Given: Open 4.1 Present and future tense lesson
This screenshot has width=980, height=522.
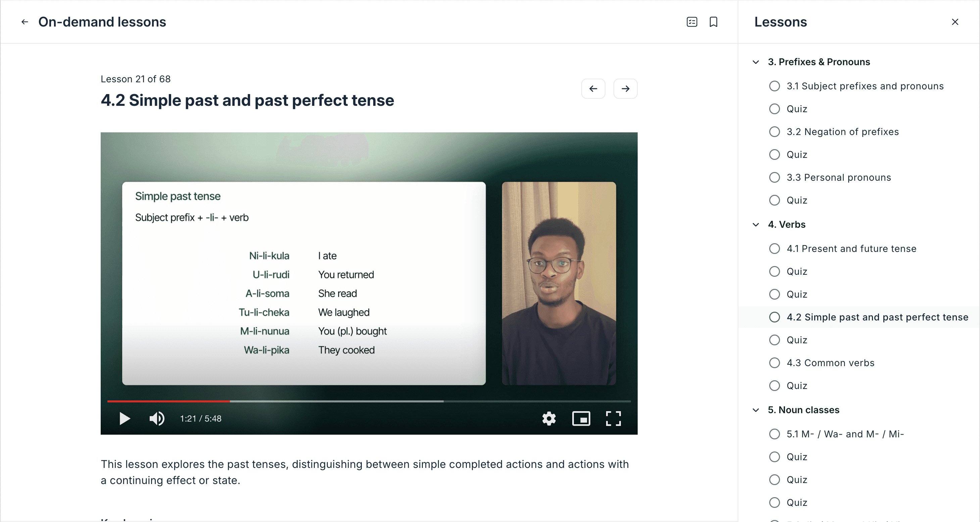Looking at the screenshot, I should [851, 249].
